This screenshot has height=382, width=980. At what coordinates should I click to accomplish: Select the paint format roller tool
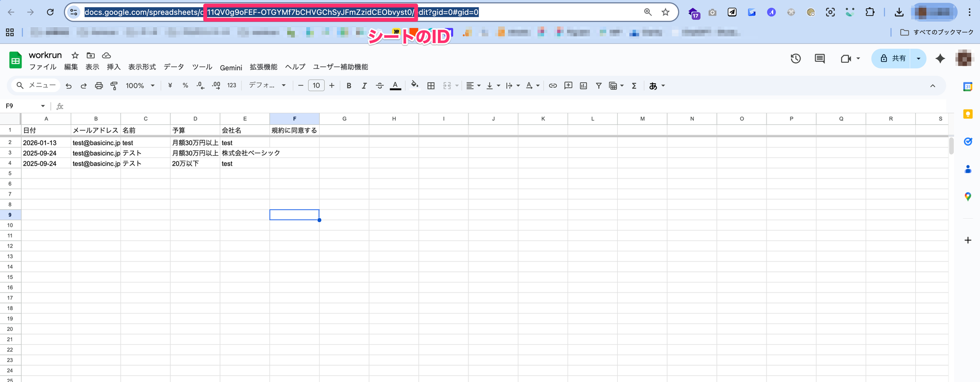[114, 86]
